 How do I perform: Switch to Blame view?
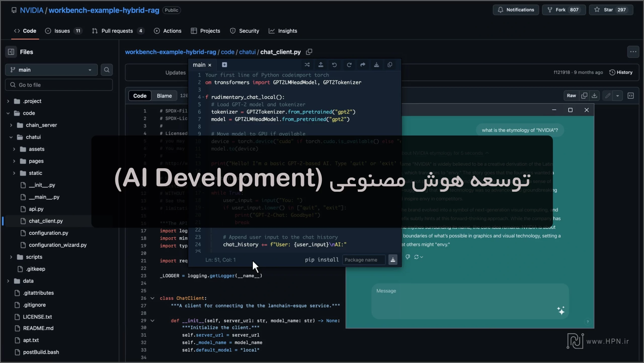164,96
